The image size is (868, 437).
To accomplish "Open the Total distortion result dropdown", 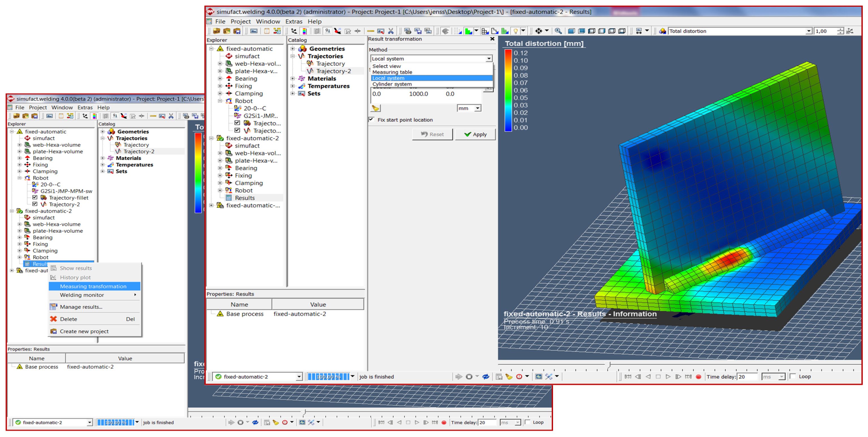I will tap(809, 31).
